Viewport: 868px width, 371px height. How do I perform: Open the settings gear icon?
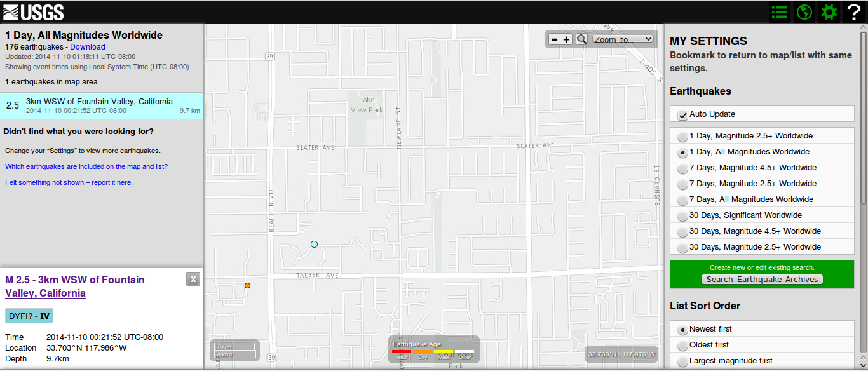[x=829, y=12]
